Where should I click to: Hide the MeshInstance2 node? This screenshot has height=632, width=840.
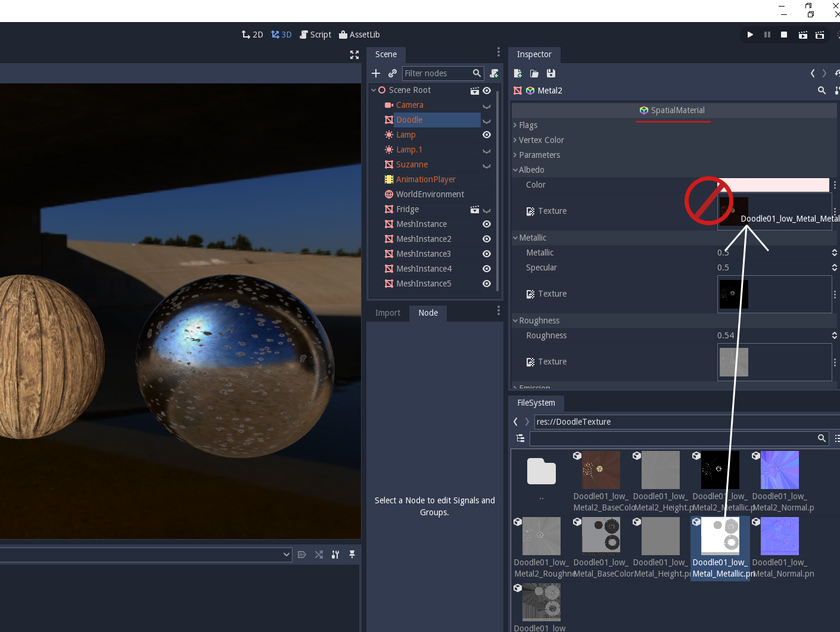point(487,239)
